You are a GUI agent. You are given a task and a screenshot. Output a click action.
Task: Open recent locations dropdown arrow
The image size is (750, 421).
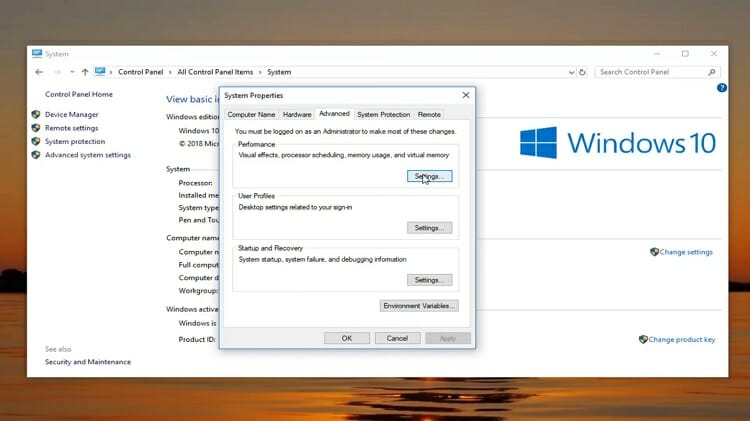[72, 72]
